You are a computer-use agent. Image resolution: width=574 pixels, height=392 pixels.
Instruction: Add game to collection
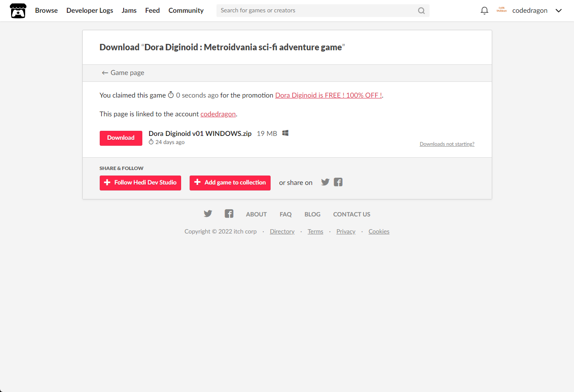[230, 183]
